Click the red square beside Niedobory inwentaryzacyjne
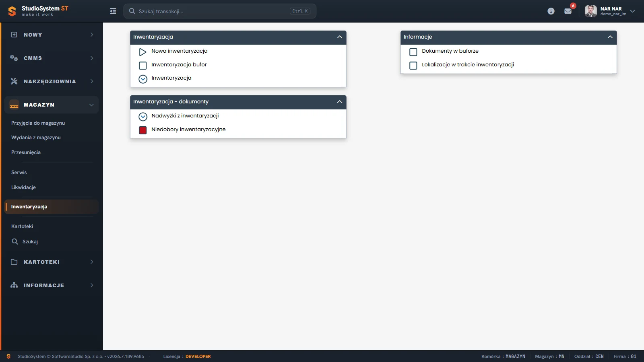This screenshot has height=362, width=644. point(143,130)
